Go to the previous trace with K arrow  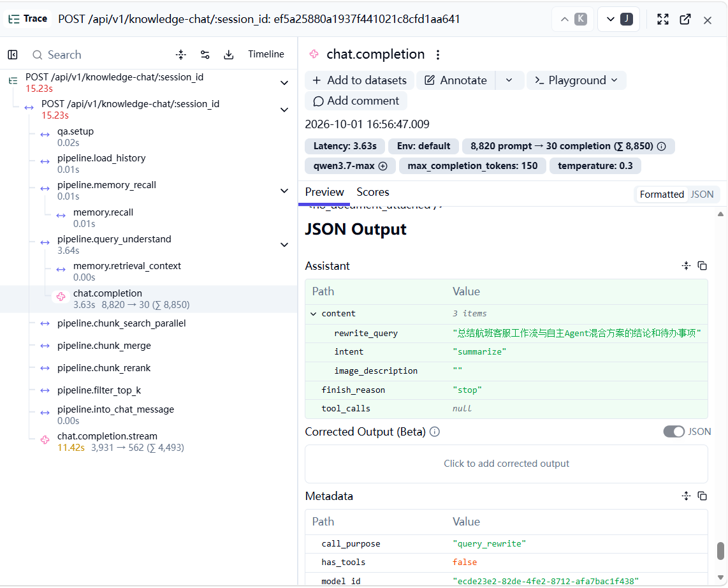(573, 19)
